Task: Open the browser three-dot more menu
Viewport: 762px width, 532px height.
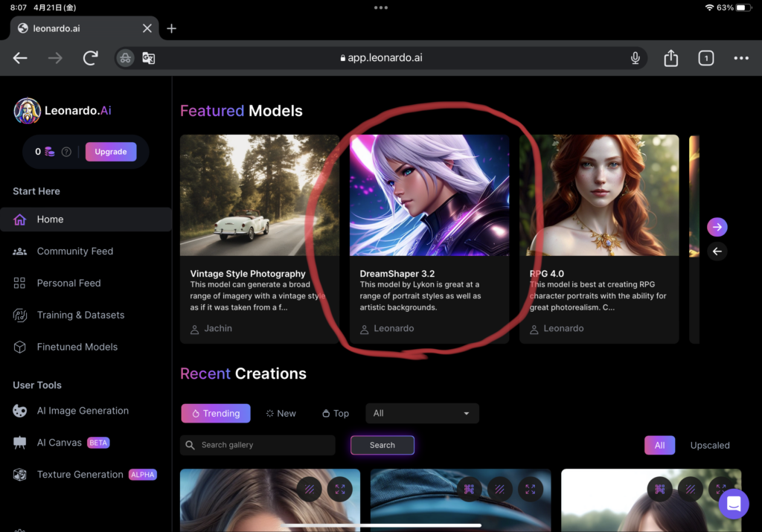Action: [741, 58]
